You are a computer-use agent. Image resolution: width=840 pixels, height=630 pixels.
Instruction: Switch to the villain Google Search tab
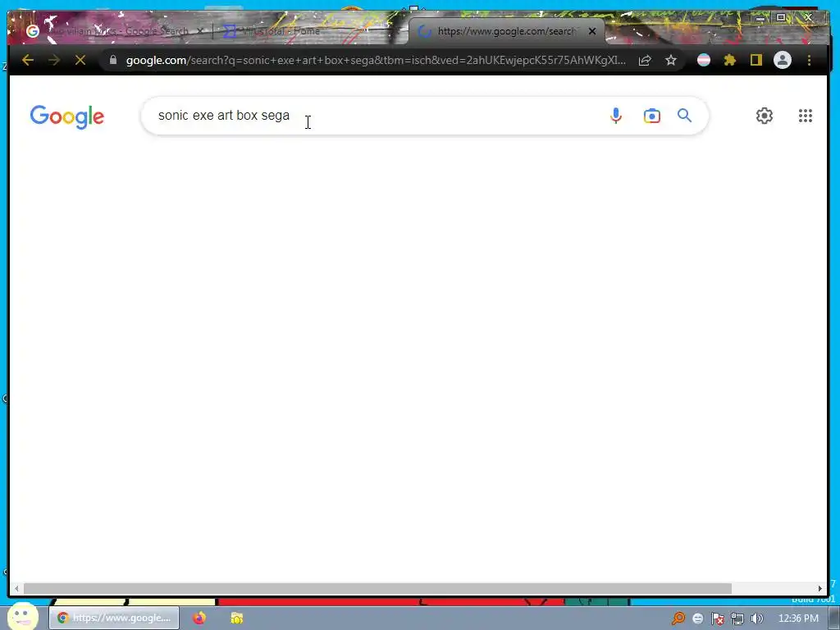tap(115, 31)
